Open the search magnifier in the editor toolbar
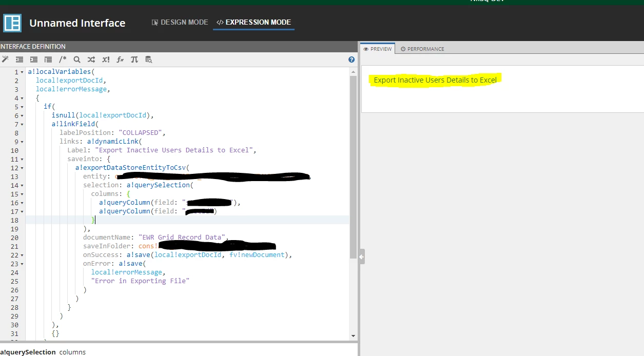 (77, 60)
